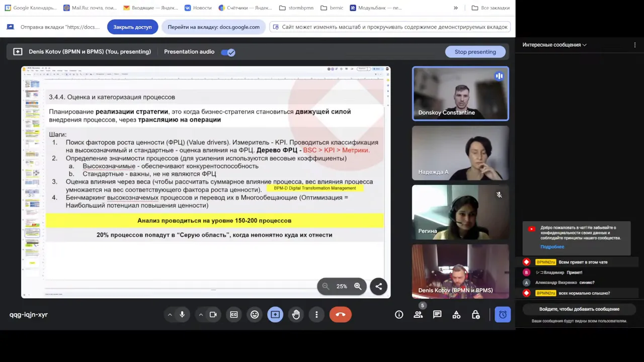Show the people list with badge 5
The image size is (644, 362).
point(418,315)
